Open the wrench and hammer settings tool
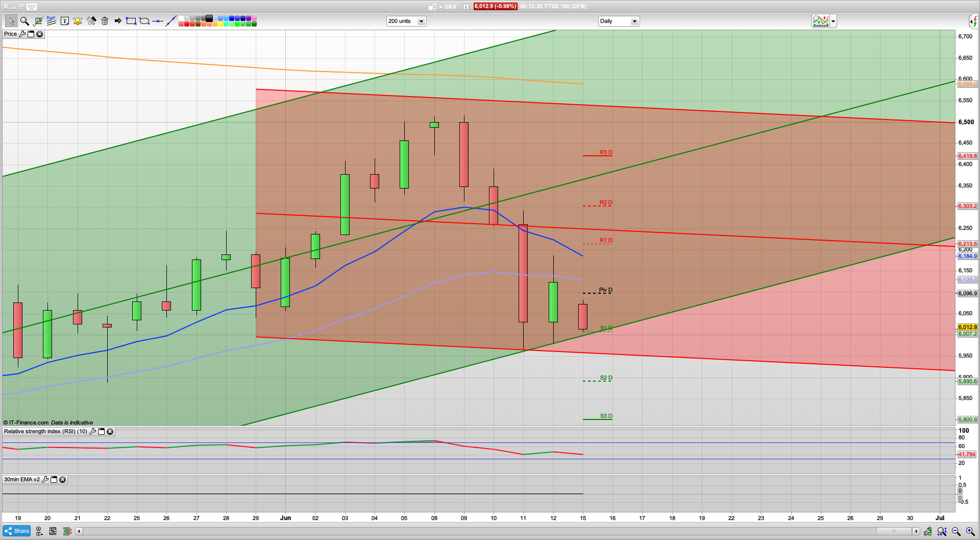The image size is (980, 540). (x=91, y=21)
